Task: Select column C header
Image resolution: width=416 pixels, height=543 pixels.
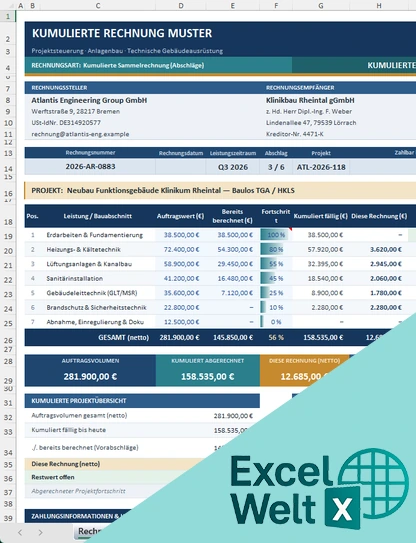Action: (x=98, y=6)
